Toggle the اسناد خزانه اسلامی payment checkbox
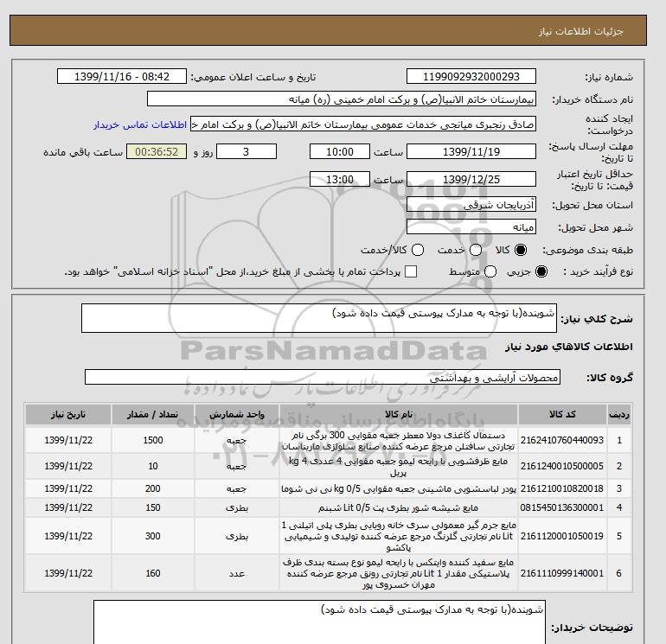 (411, 271)
